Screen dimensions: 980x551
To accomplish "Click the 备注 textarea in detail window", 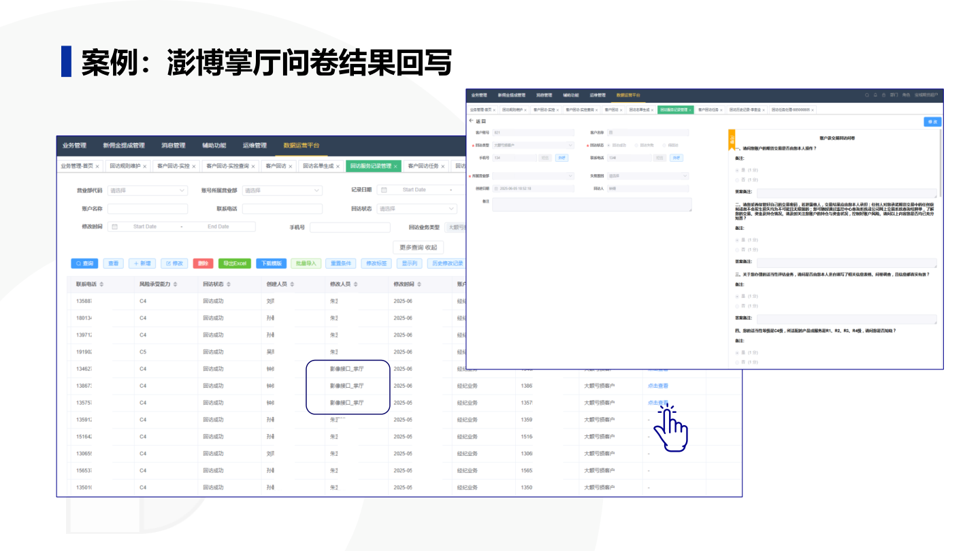I will [x=592, y=205].
